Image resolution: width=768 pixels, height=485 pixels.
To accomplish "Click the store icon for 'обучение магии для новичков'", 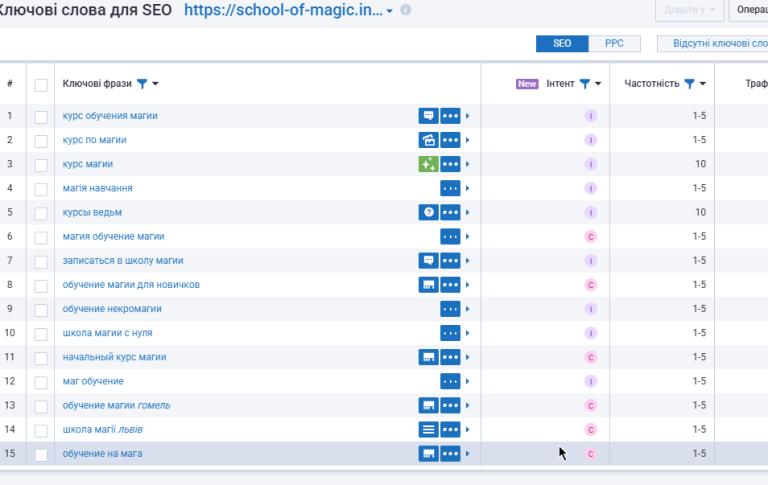I will (428, 285).
